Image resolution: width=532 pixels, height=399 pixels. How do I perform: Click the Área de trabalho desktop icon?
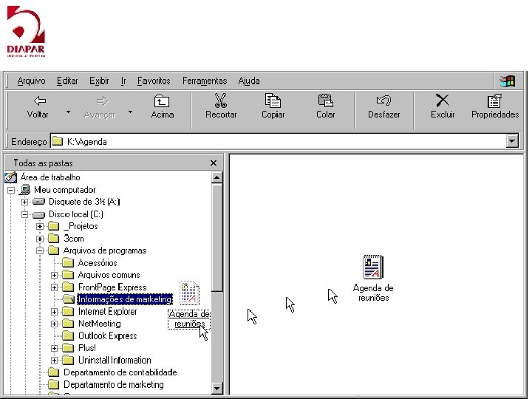click(10, 177)
